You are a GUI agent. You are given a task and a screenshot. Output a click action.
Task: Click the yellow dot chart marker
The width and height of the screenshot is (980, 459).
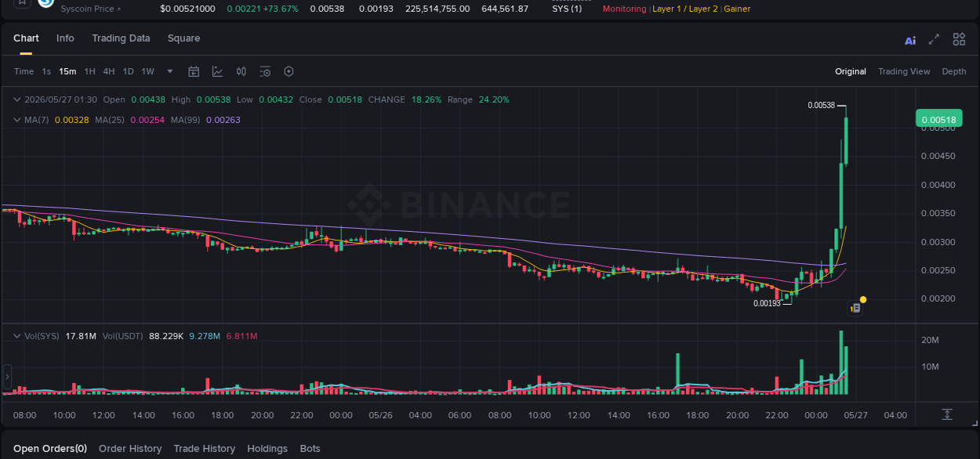tap(863, 299)
